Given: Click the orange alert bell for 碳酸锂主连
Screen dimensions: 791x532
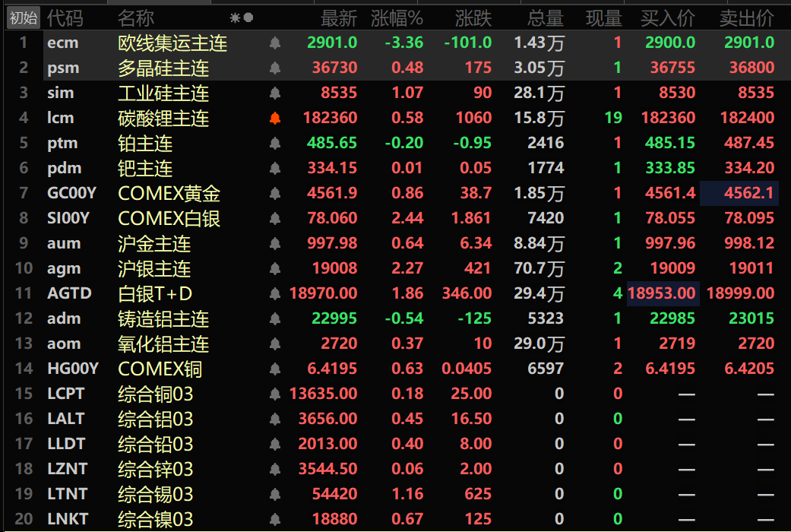Looking at the screenshot, I should 275,118.
